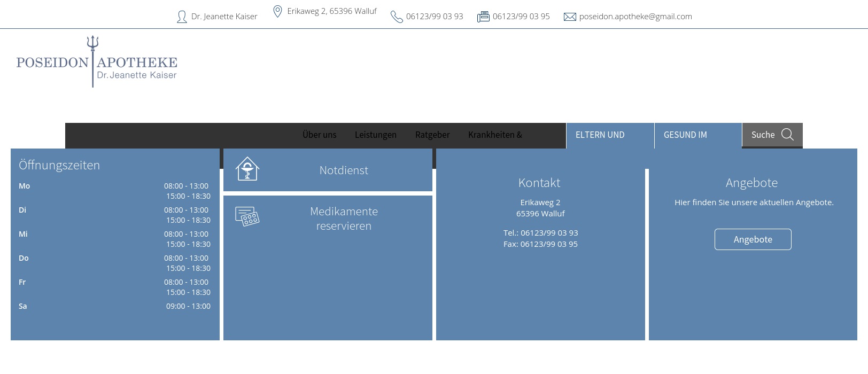868x374 pixels.
Task: Open the Medikamente reservieren tile
Action: click(344, 219)
